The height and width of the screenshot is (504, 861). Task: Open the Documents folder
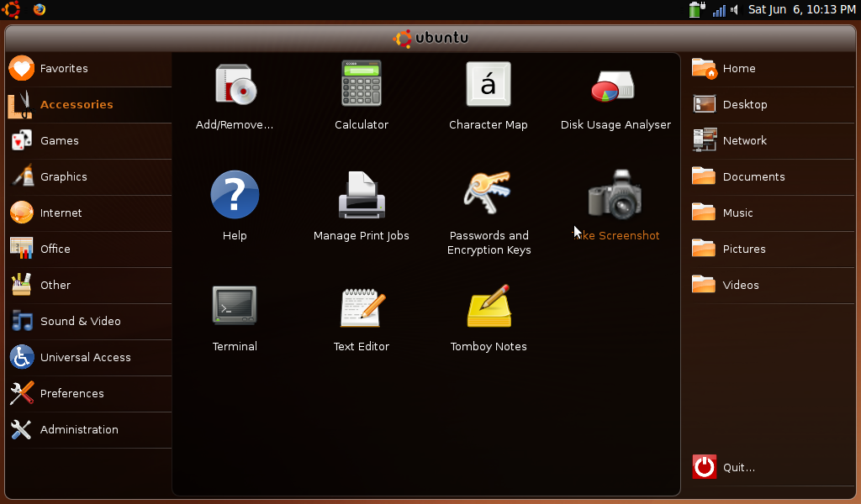[772, 177]
